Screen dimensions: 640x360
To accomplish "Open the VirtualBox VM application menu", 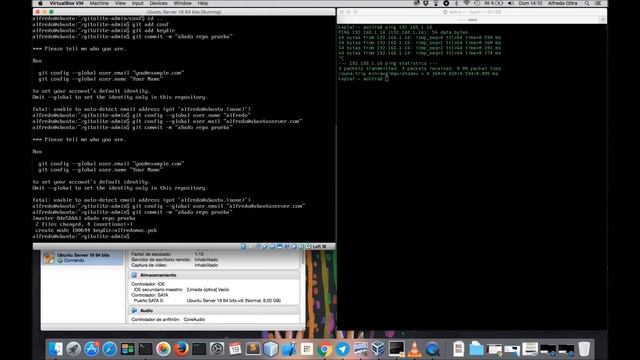I will coord(67,3).
